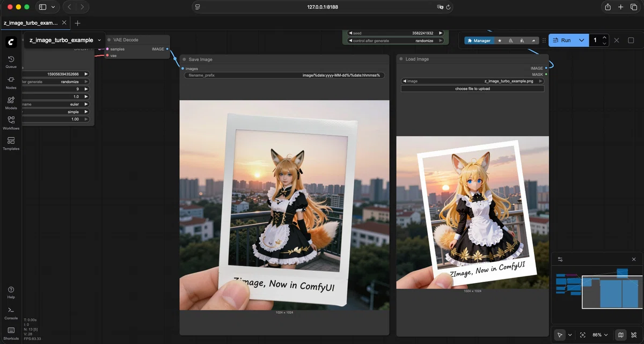Viewport: 644px width, 344px height.
Task: Increase the queue batch count stepper
Action: click(x=605, y=38)
